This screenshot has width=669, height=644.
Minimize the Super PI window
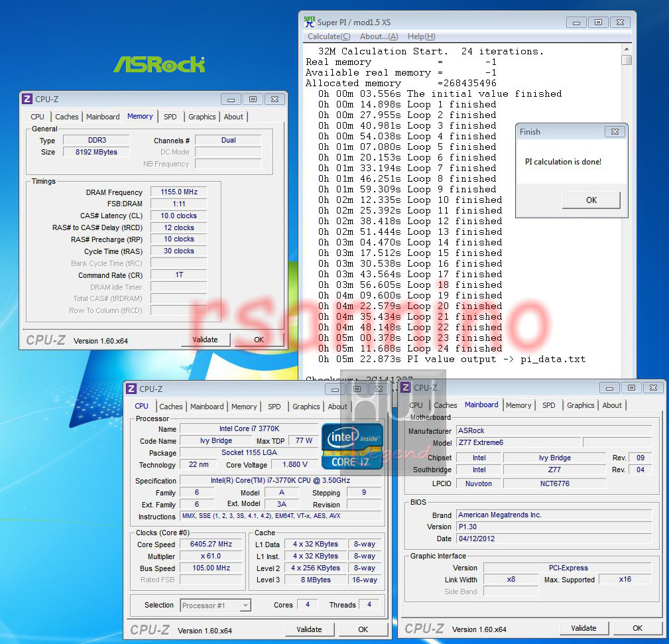click(x=576, y=22)
